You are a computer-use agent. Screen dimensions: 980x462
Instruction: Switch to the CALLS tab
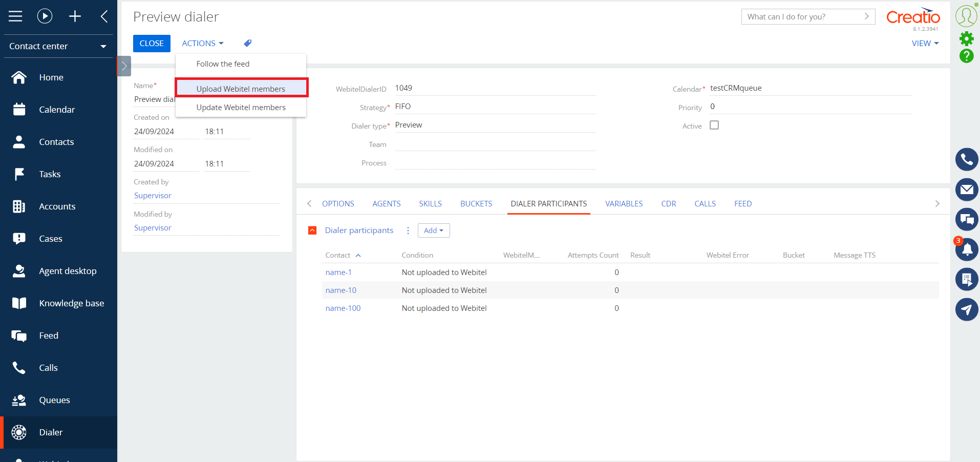pyautogui.click(x=705, y=204)
